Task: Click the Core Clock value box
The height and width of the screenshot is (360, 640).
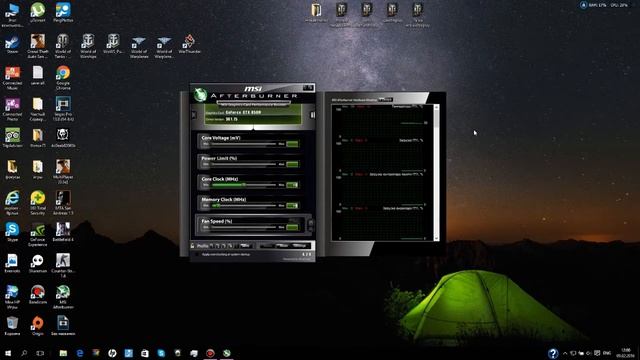Action: coord(292,185)
